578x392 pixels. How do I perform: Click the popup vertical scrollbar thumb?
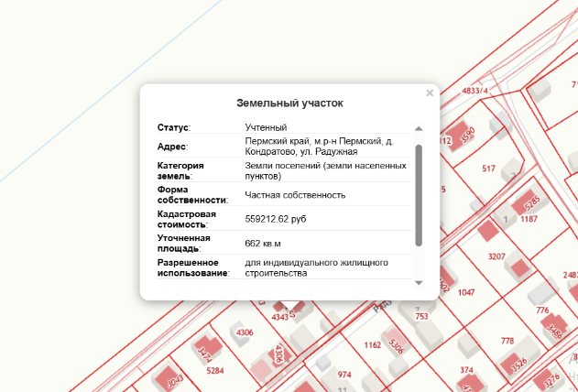(x=419, y=192)
